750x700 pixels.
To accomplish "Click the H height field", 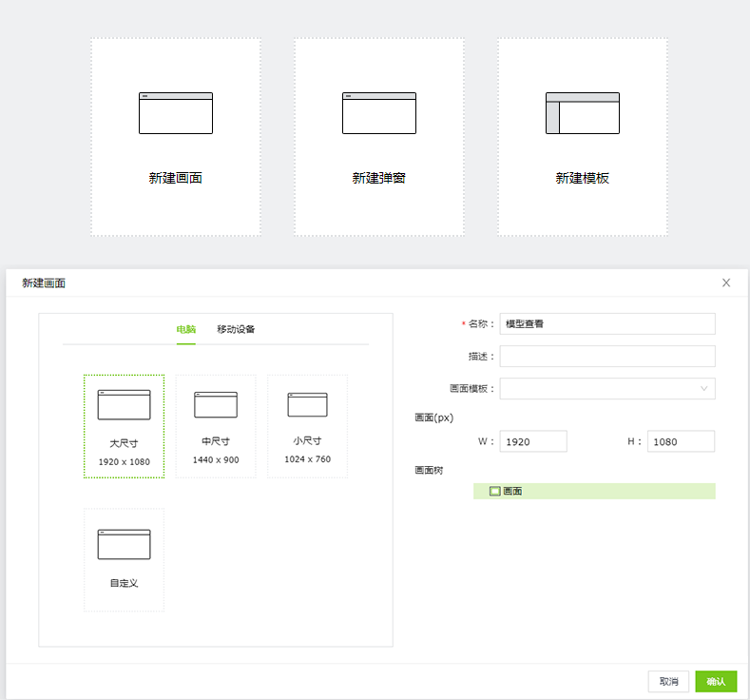I will 681,441.
